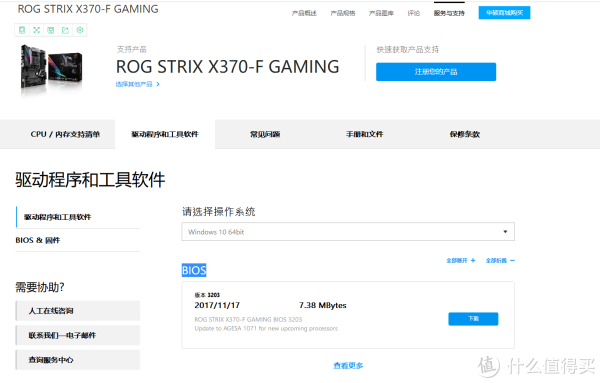
Task: Switch to 常见问题 tab
Action: 265,134
